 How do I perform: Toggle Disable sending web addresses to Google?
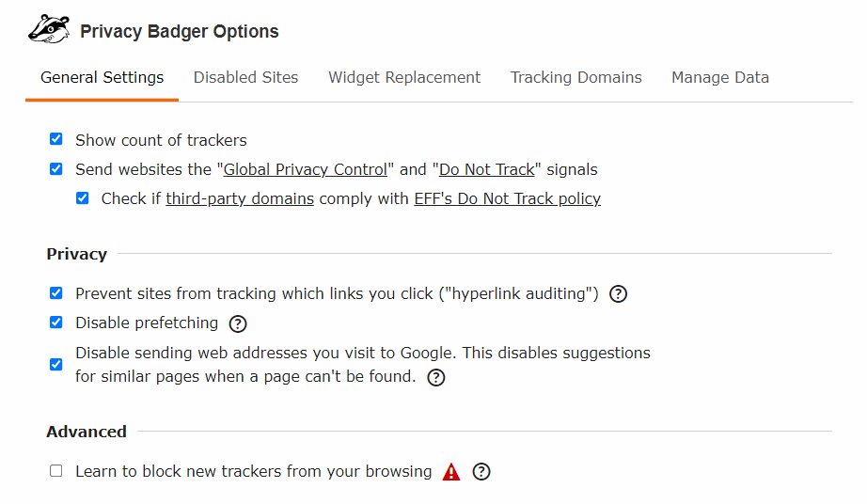(x=56, y=365)
